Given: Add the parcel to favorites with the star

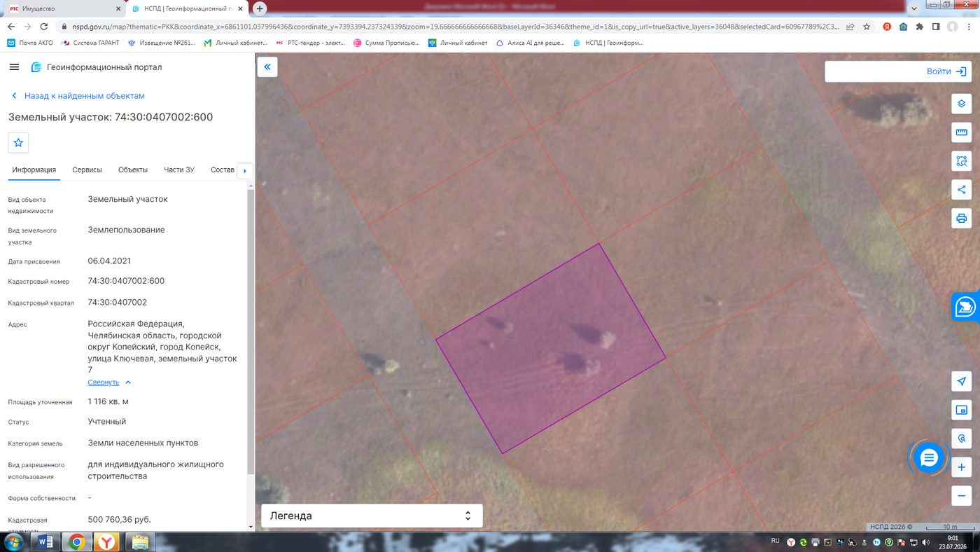Looking at the screenshot, I should tap(18, 142).
